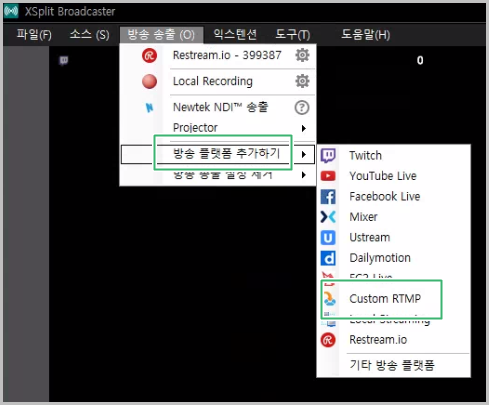Open the 파일(F) menu

[34, 34]
